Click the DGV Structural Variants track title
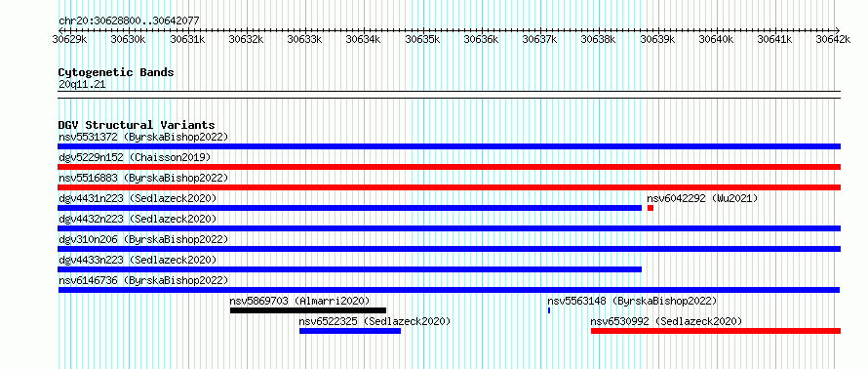The width and height of the screenshot is (868, 369). pos(137,125)
